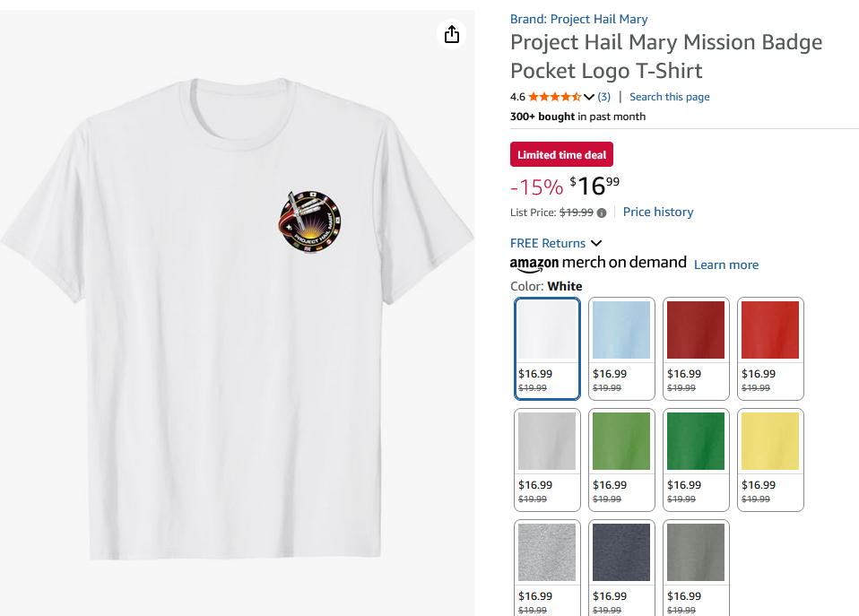Click the Limited time deal badge
This screenshot has height=616, width=859.
561,155
